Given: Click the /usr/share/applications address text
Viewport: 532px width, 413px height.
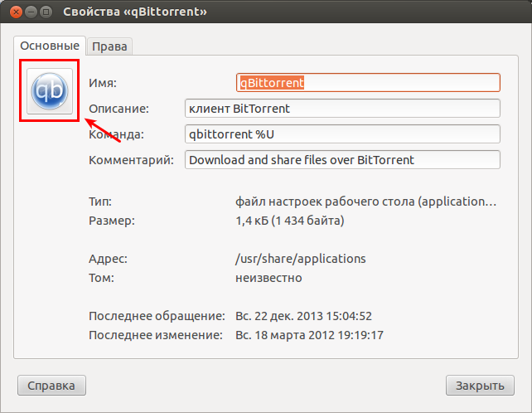Looking at the screenshot, I should click(x=301, y=259).
